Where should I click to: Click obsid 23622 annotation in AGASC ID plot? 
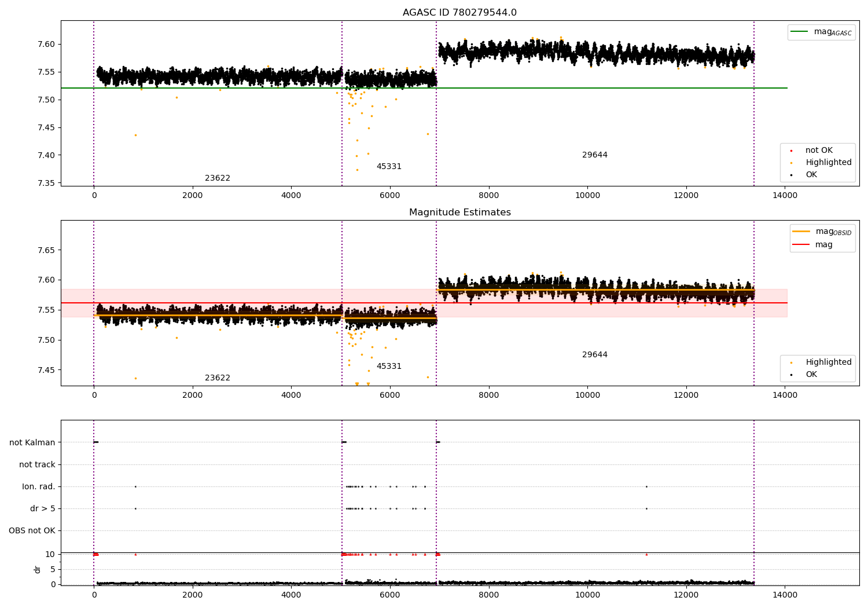coord(218,178)
